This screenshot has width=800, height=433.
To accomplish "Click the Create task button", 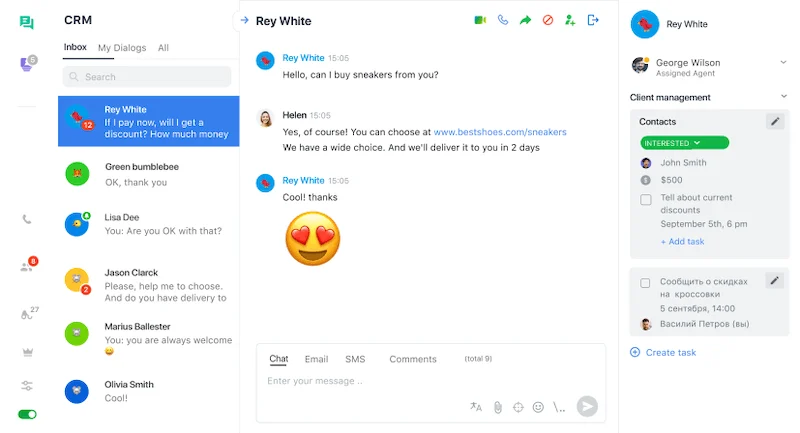I will (670, 352).
